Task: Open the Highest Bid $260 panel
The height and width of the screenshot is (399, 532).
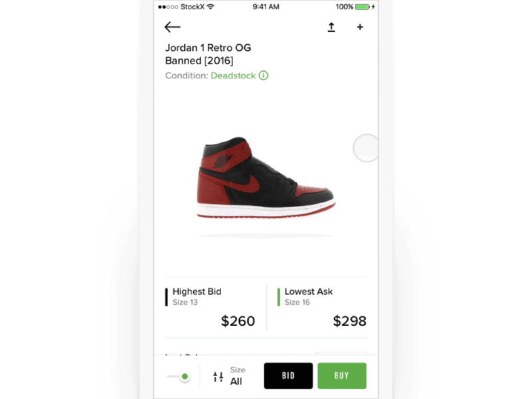Action: [x=210, y=307]
